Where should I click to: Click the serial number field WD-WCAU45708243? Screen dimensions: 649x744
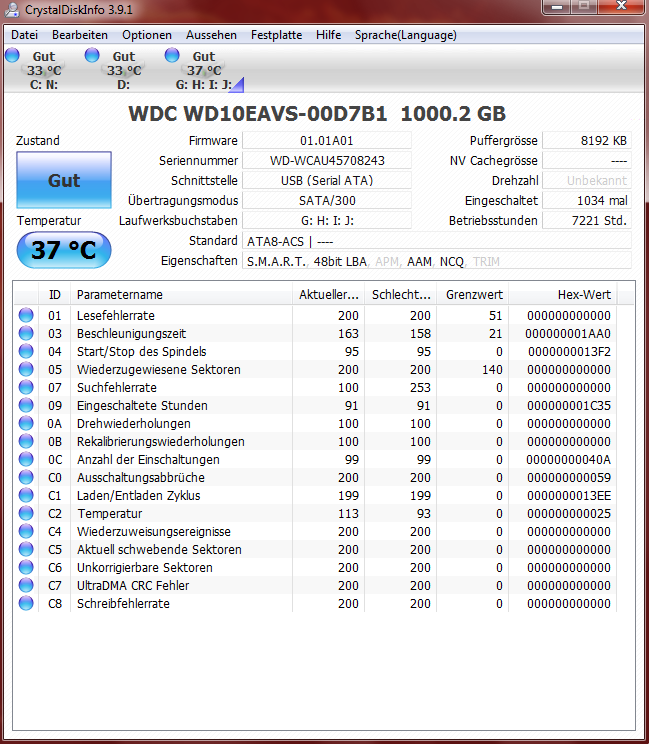click(327, 161)
